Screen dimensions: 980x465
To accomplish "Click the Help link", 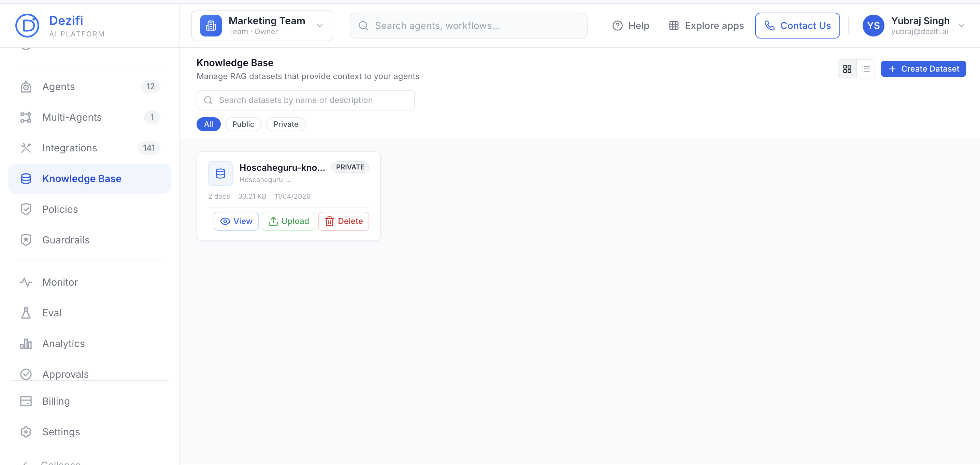I will point(631,26).
